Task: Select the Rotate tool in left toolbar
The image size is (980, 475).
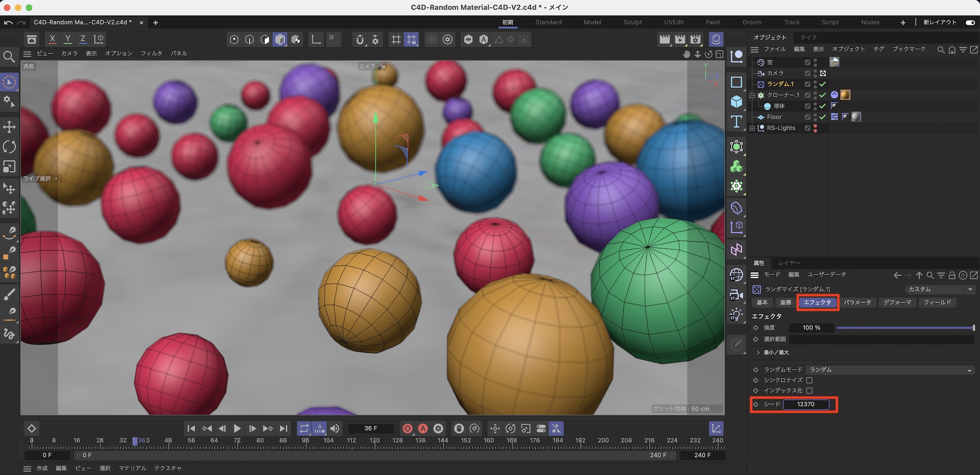Action: [x=9, y=147]
